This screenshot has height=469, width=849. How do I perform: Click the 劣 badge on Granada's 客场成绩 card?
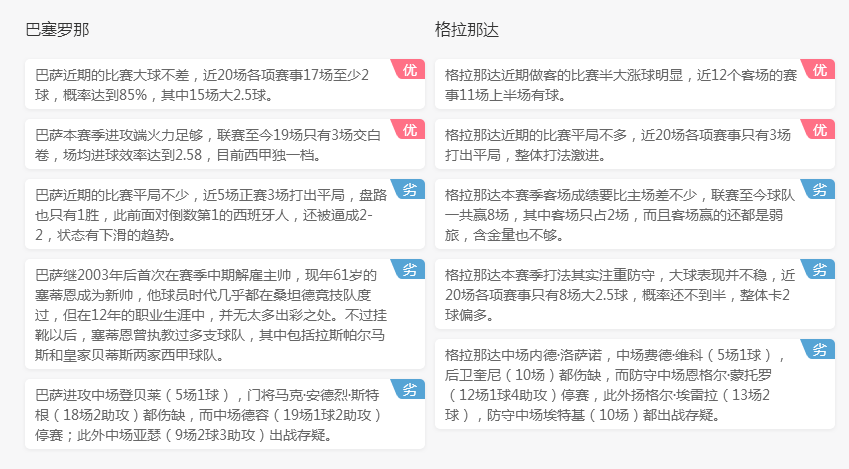tap(819, 190)
